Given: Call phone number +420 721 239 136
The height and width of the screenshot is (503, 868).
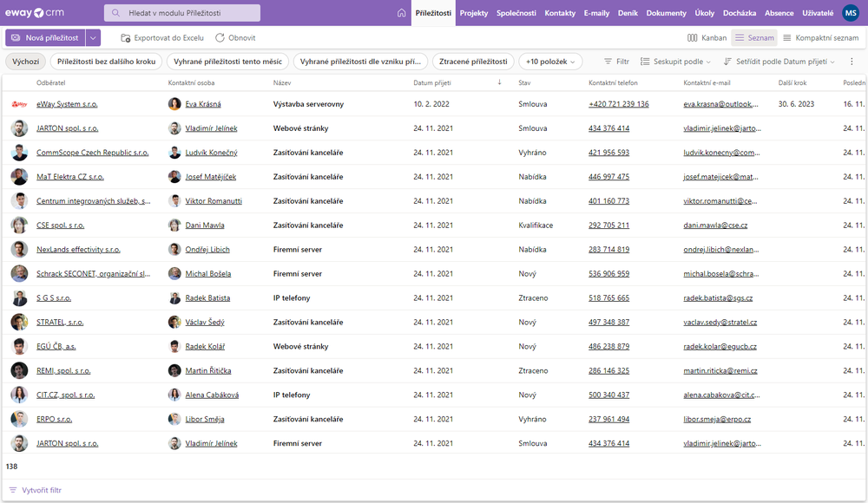Looking at the screenshot, I should (619, 104).
